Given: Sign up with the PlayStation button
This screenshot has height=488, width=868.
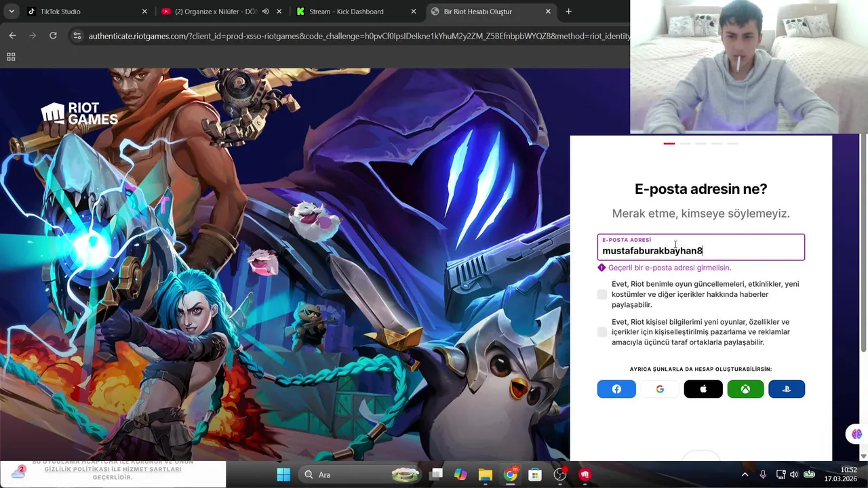Looking at the screenshot, I should coord(787,389).
